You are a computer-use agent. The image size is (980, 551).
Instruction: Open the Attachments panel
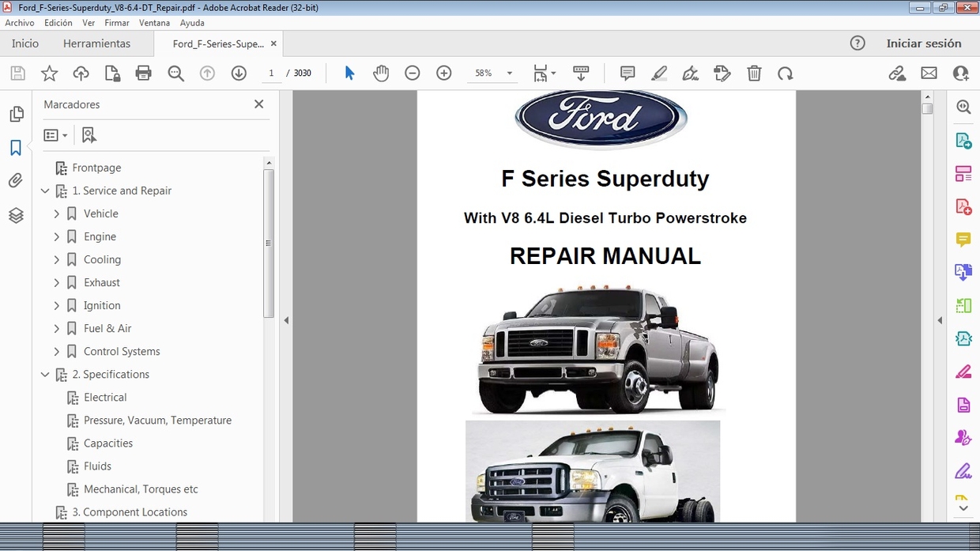[17, 180]
